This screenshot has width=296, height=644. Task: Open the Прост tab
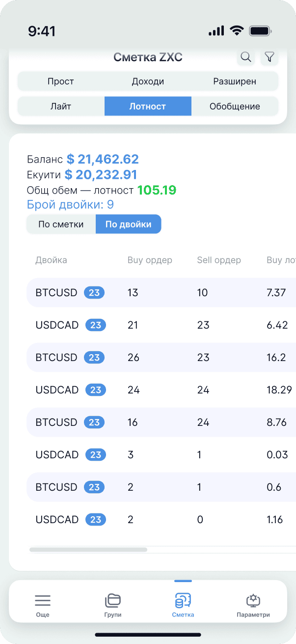click(61, 82)
